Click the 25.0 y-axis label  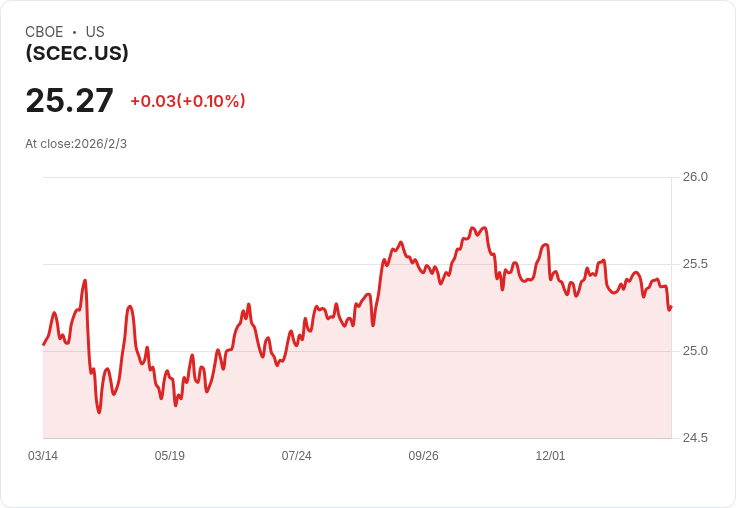pos(695,351)
